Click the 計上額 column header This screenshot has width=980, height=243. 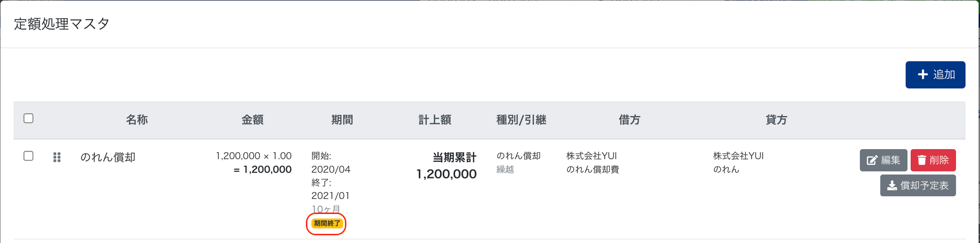click(434, 120)
